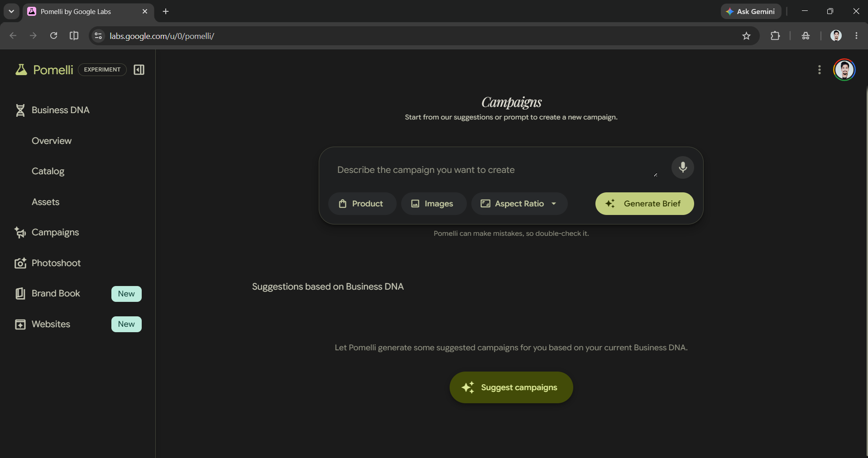Open the Pomelli more options menu
Viewport: 868px width, 458px height.
820,70
